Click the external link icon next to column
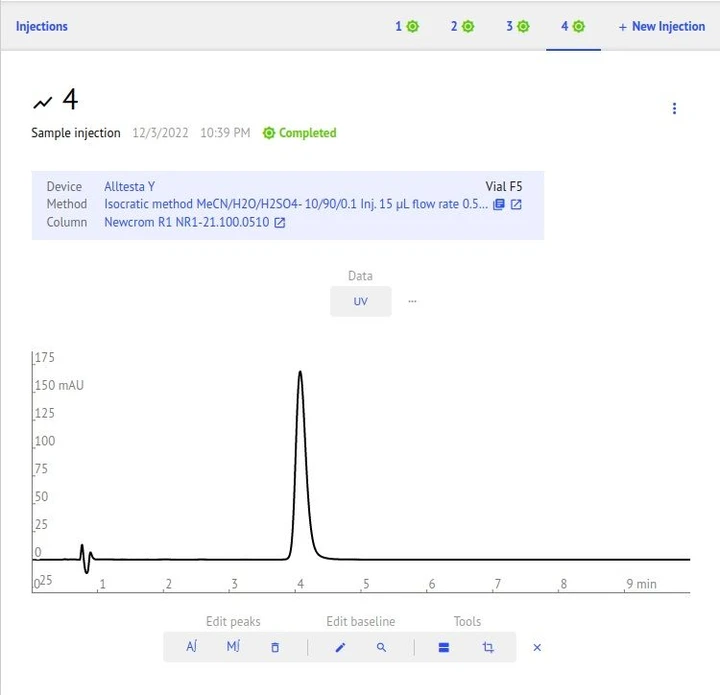Viewport: 720px width, 695px height. tap(280, 223)
